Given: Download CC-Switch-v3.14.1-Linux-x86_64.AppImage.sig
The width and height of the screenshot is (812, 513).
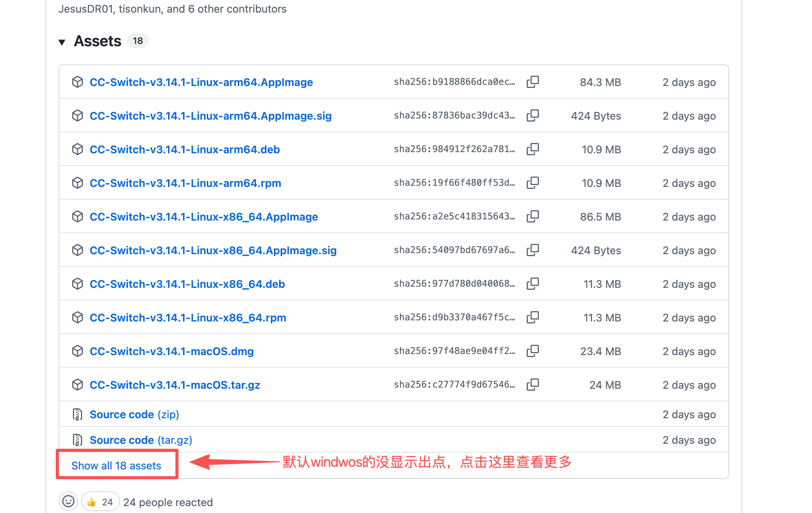Looking at the screenshot, I should [213, 250].
